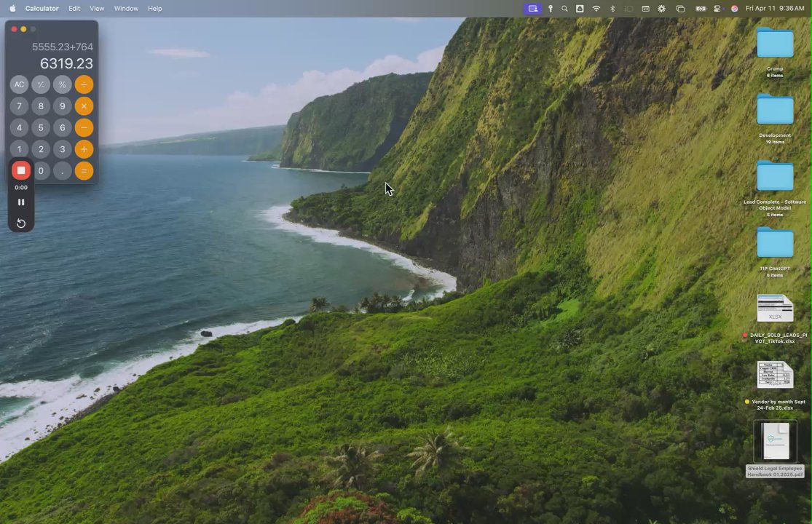Show battery status in the menu bar

(x=700, y=8)
